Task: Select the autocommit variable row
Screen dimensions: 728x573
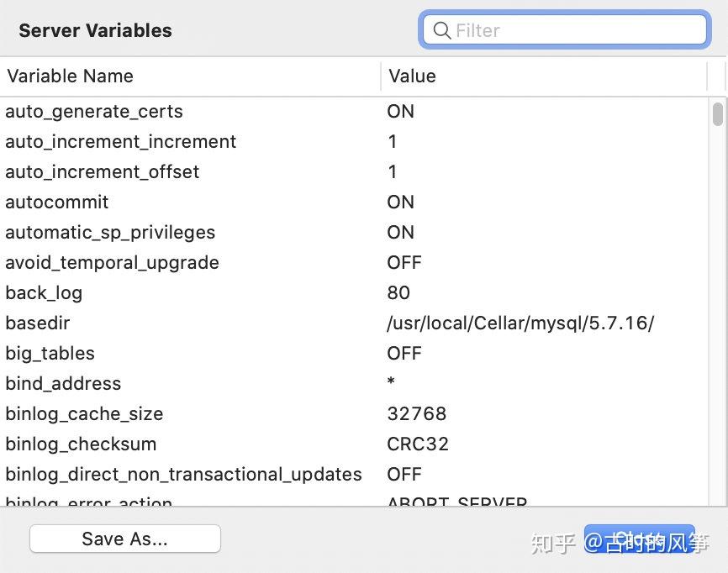Action: [57, 202]
